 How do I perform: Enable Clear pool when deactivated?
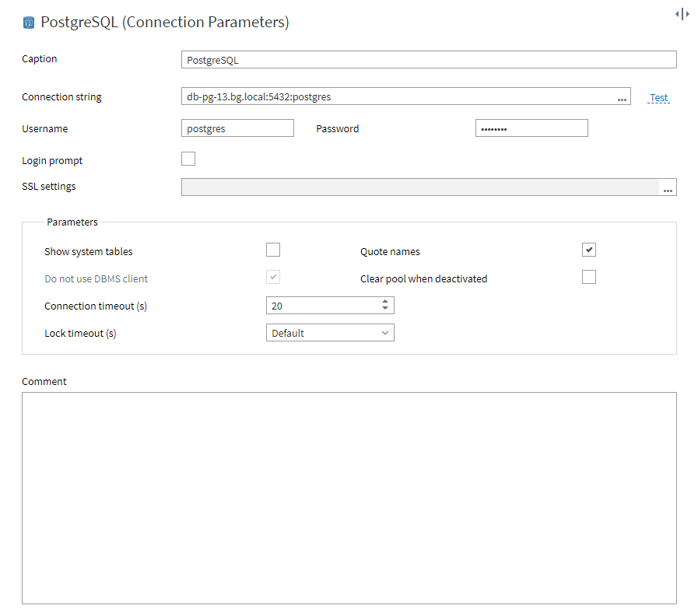click(x=589, y=277)
